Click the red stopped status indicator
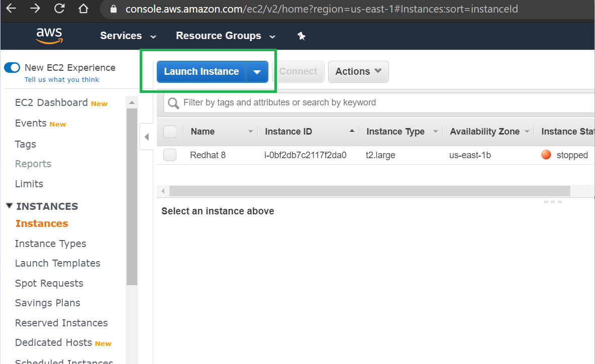595x364 pixels. click(x=546, y=155)
